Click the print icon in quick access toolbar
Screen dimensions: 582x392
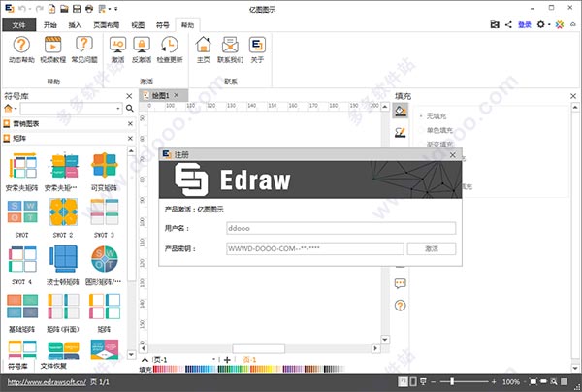(x=89, y=8)
